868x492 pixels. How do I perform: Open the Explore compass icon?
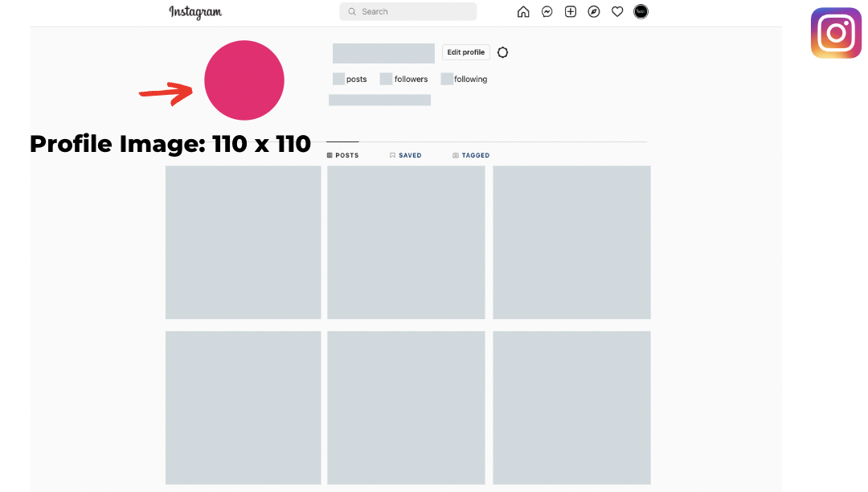click(593, 11)
